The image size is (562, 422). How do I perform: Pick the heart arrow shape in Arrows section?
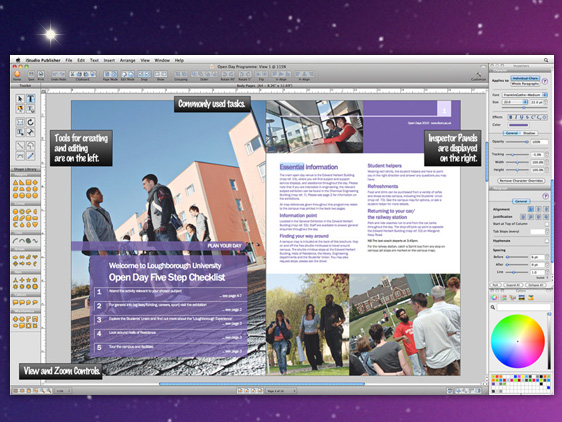[35, 257]
